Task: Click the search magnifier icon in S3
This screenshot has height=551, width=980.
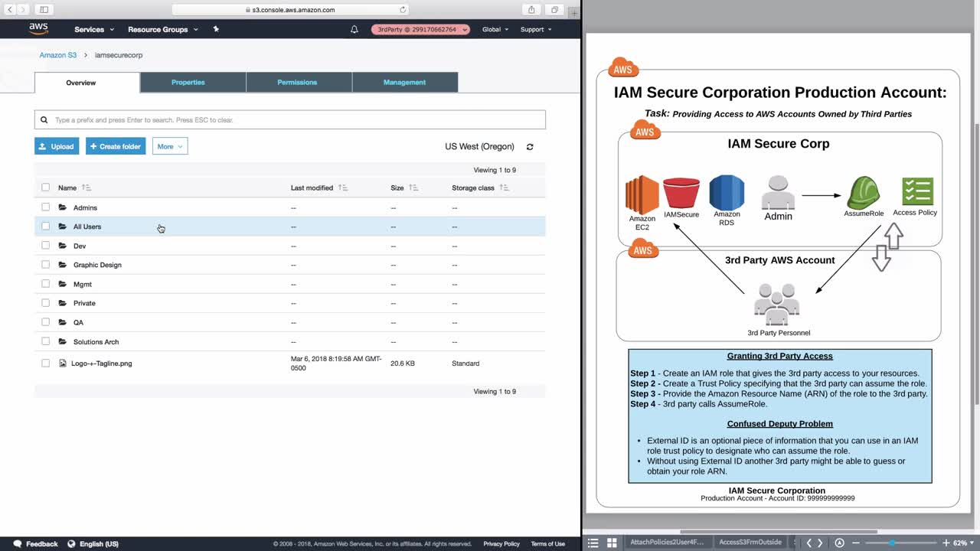Action: point(44,120)
